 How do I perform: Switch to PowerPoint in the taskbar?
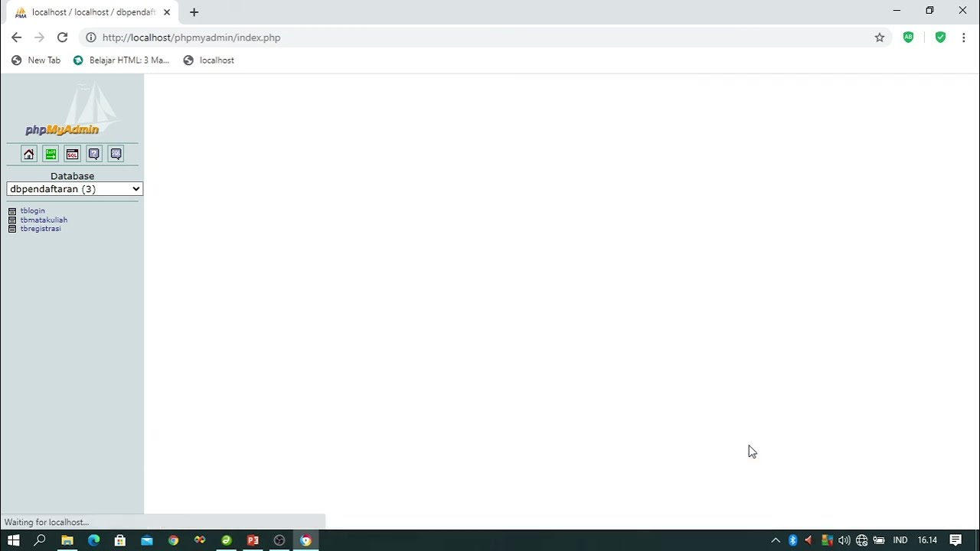253,540
